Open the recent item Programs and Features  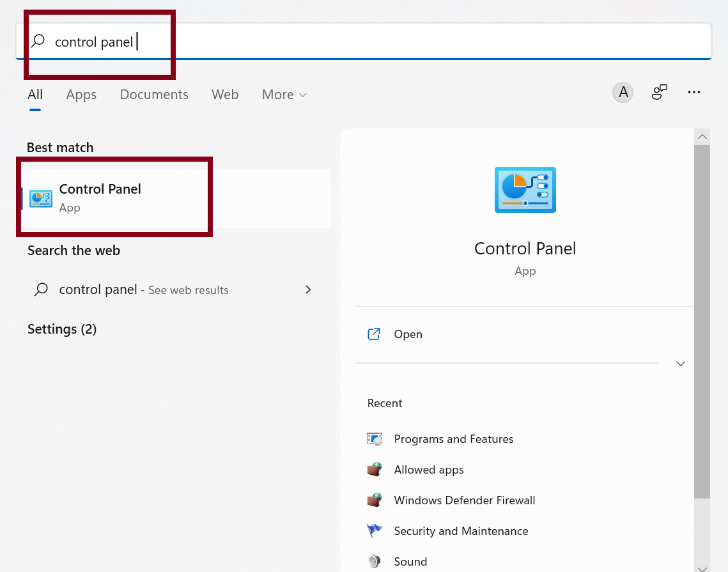click(x=454, y=439)
